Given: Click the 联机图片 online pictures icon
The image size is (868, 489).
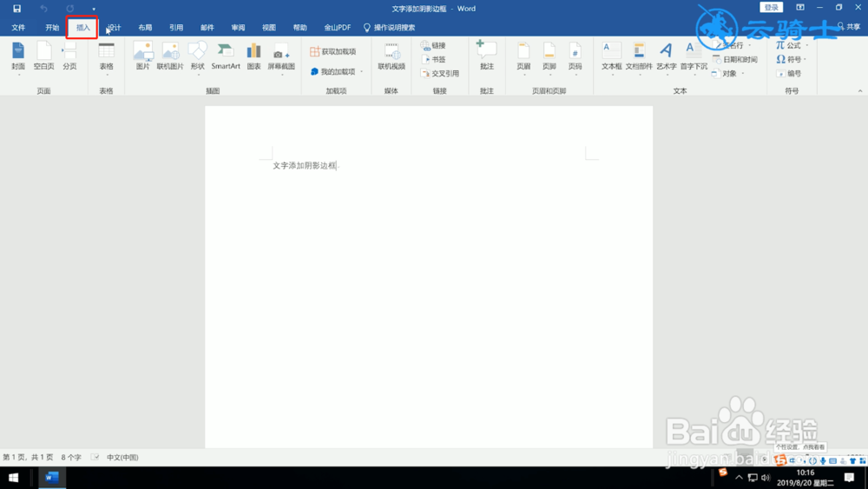Looking at the screenshot, I should point(170,56).
